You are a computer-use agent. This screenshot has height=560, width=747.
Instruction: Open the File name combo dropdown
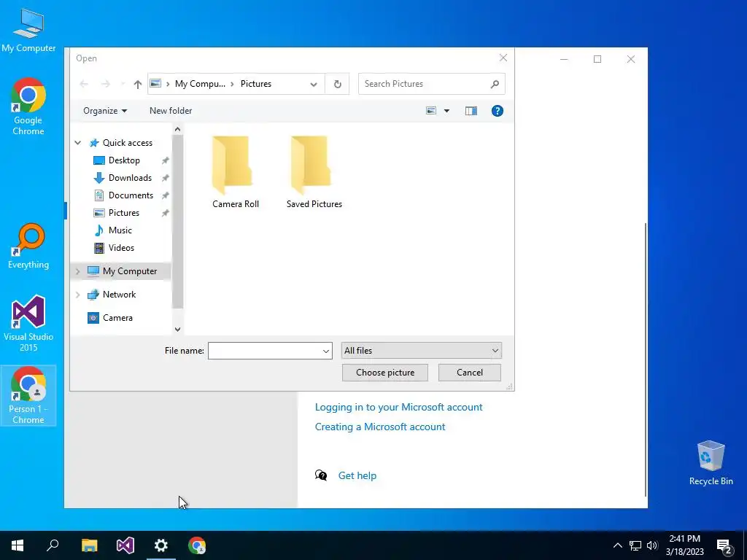pos(326,351)
